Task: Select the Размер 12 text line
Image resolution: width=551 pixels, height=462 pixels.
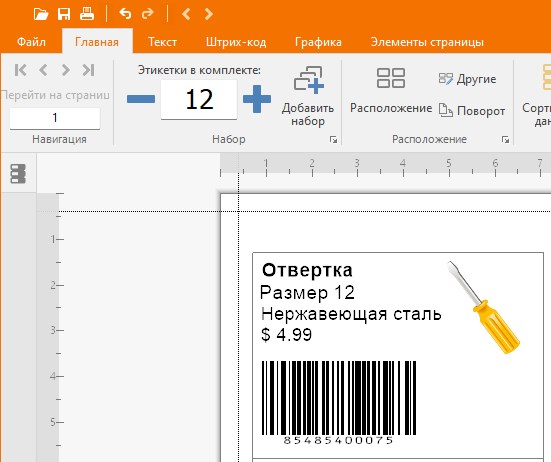Action: [x=307, y=292]
